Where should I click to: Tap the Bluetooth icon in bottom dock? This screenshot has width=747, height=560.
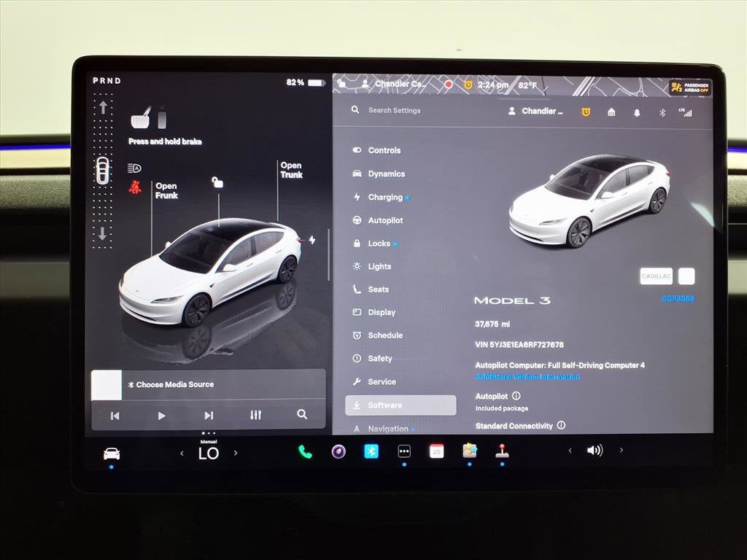tap(371, 451)
